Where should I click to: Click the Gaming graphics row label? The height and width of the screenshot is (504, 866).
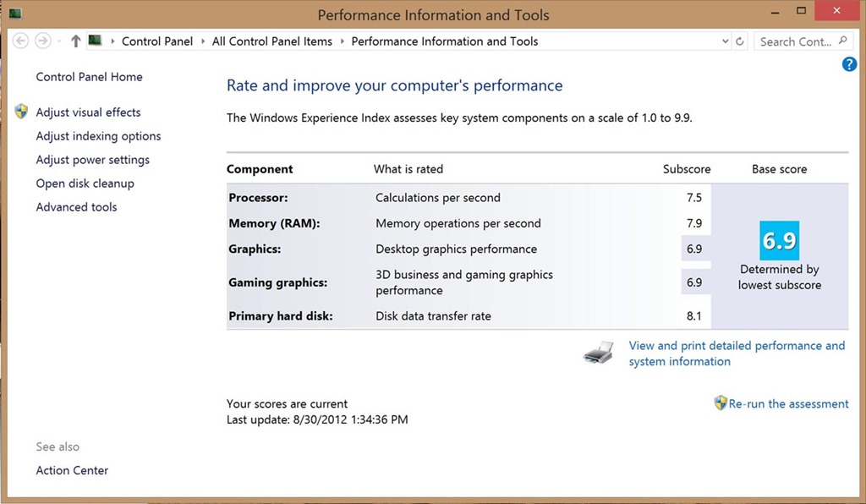coord(277,282)
